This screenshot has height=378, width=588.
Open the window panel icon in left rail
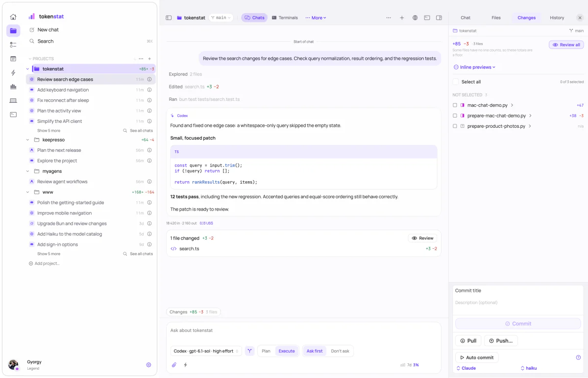(13, 59)
